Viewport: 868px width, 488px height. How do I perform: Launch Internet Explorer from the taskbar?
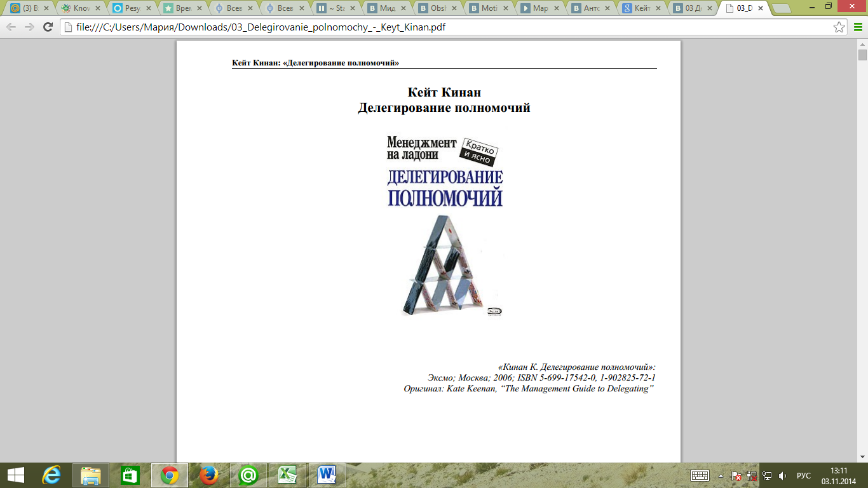pos(52,475)
